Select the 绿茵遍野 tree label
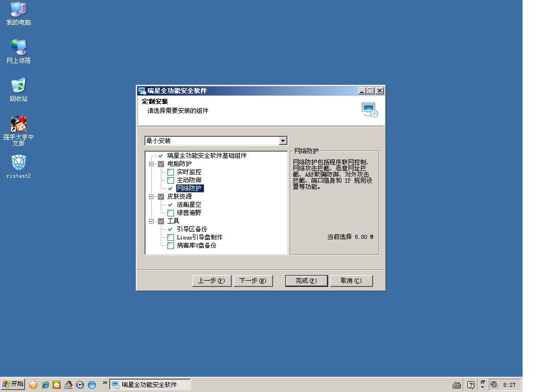The image size is (543, 392). (189, 213)
